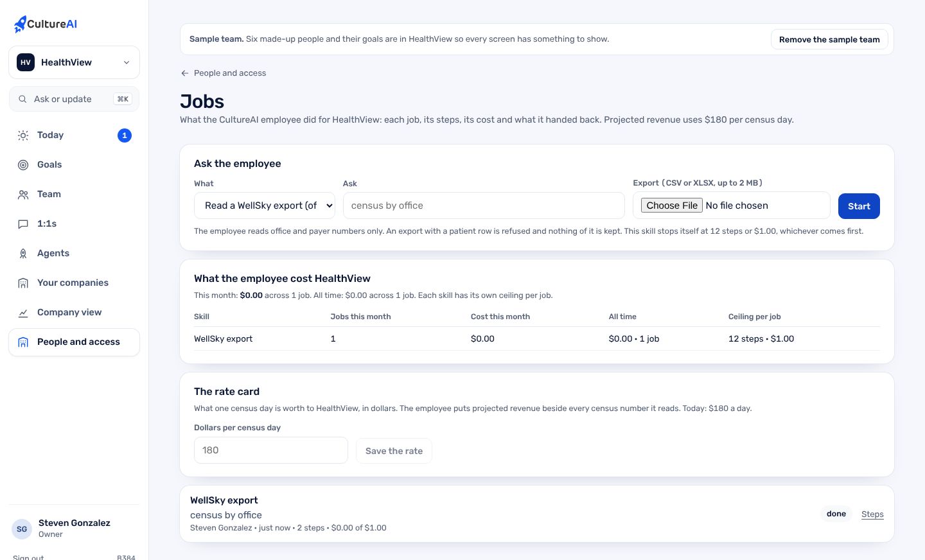
Task: Click the search magnifier icon
Action: tap(22, 99)
